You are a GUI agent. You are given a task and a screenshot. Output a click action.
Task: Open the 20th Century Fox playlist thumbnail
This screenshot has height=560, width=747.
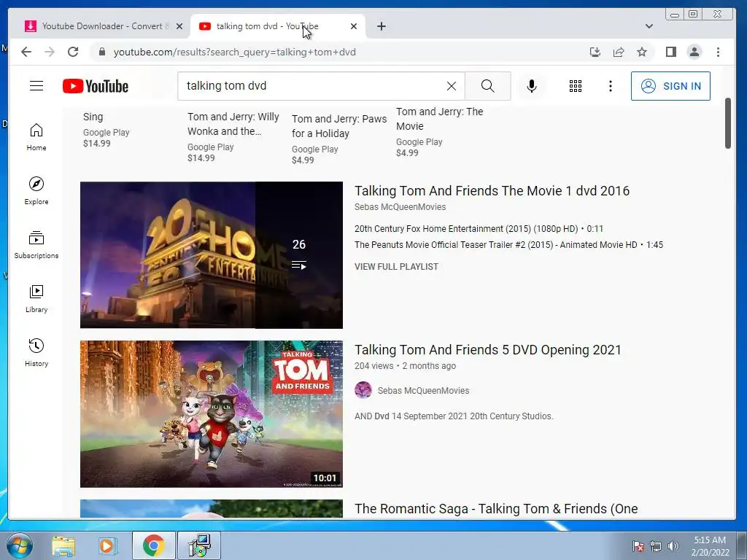coord(211,254)
